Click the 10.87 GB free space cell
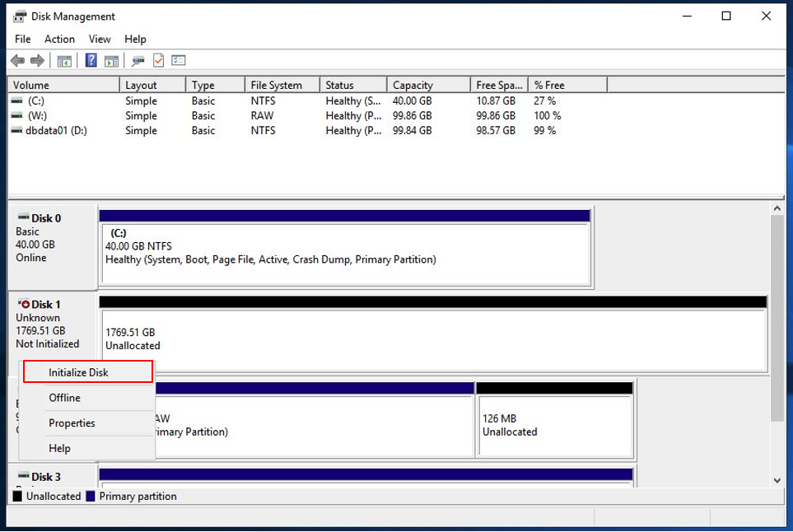The image size is (793, 532). pos(496,100)
